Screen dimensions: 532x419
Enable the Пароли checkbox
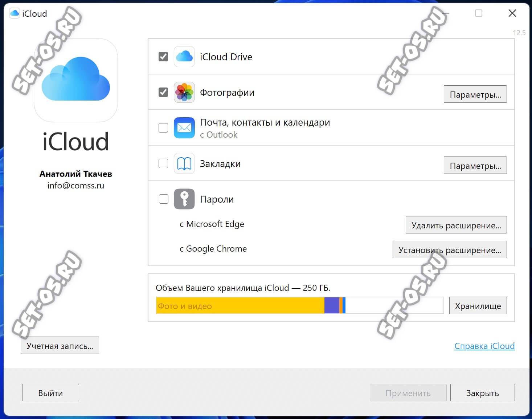(164, 199)
